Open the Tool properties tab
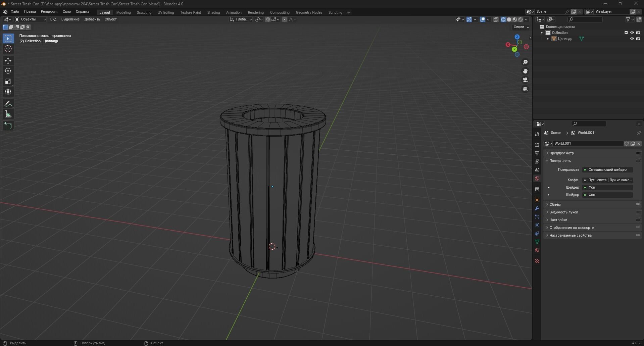 click(537, 134)
